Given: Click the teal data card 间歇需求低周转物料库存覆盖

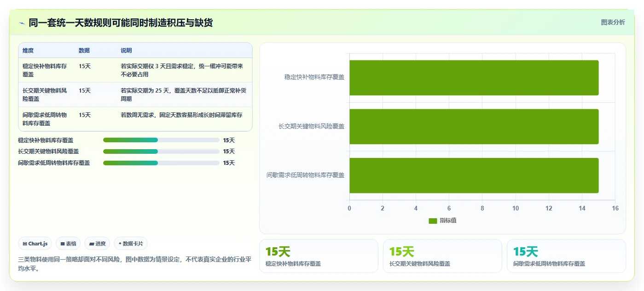Looking at the screenshot, I should 566,256.
